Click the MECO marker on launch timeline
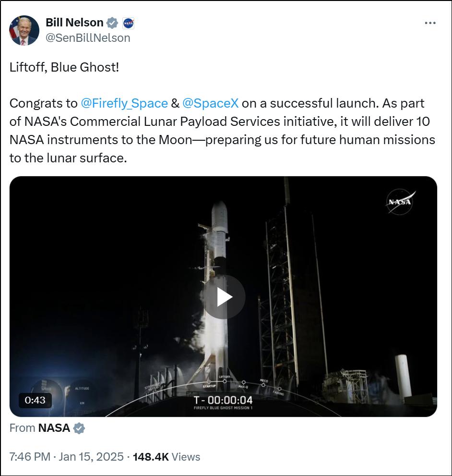 click(263, 383)
